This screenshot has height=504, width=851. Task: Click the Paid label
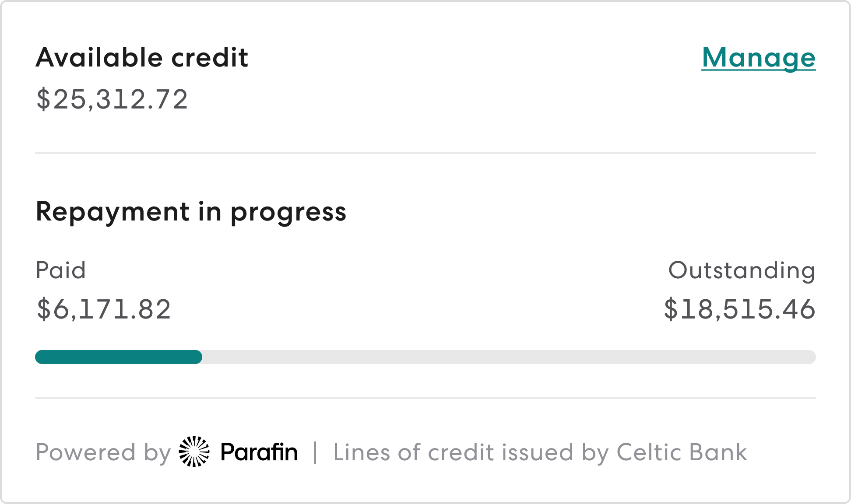(x=61, y=270)
